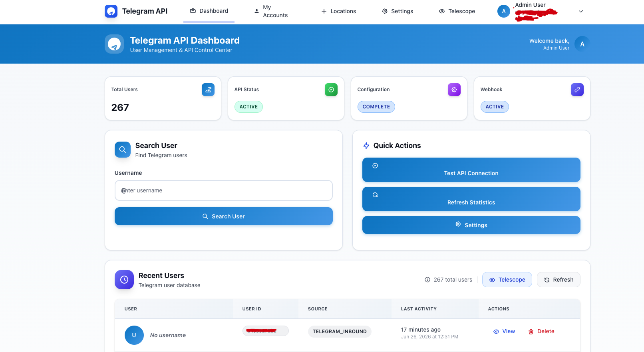The image size is (644, 352).
Task: Click the TELEGRAM_INBOUND source badge
Action: click(x=340, y=332)
